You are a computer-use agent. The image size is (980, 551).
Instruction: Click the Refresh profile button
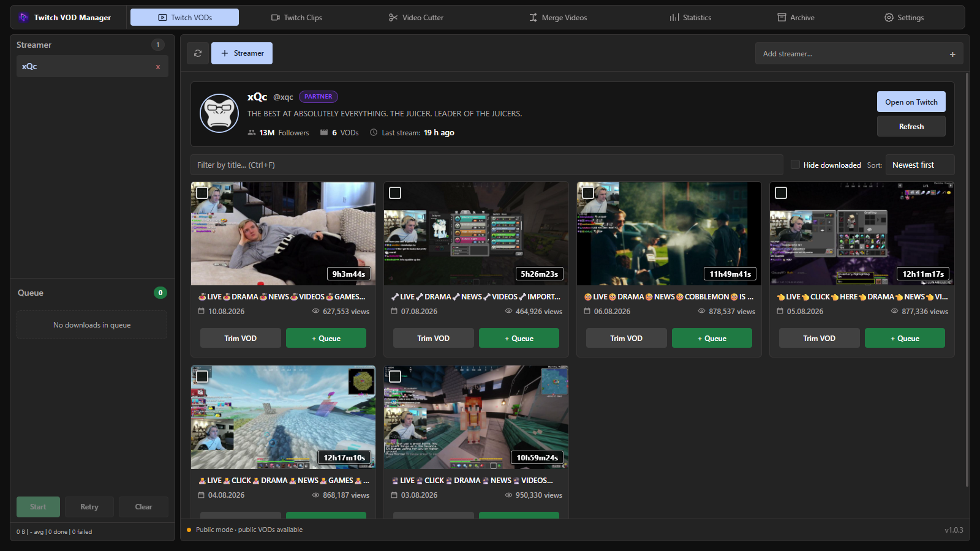tap(911, 126)
